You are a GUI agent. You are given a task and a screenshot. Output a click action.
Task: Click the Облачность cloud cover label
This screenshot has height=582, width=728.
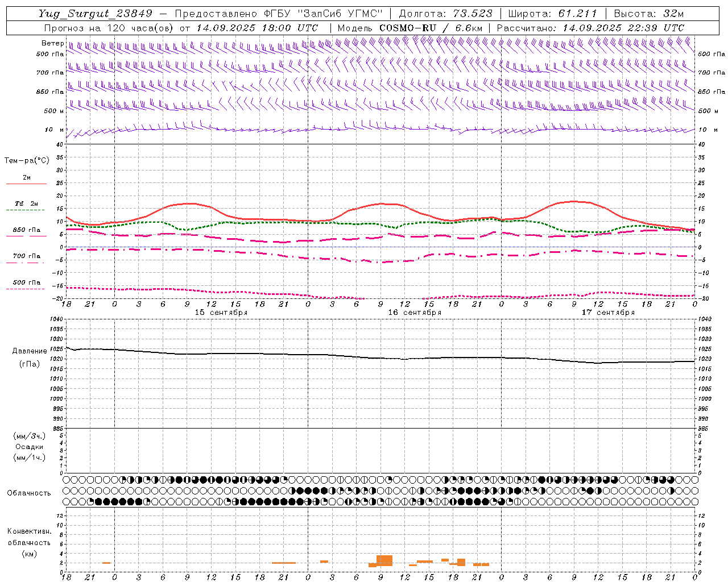[x=29, y=493]
